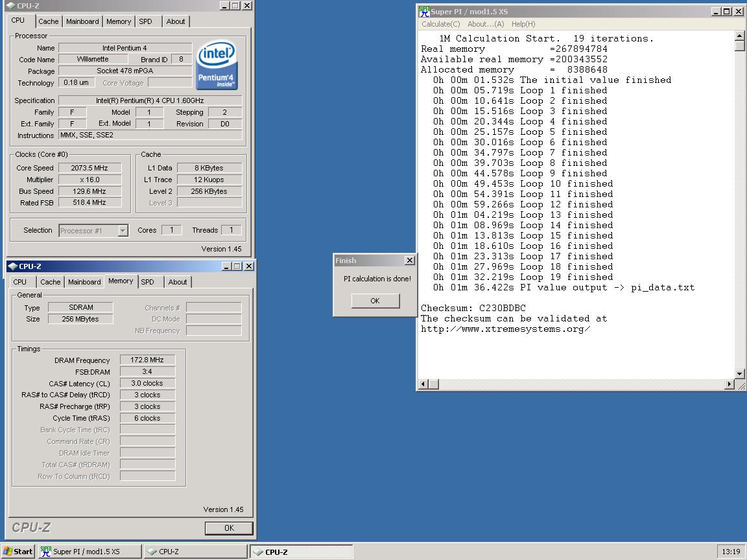Click the top CPU-Z window title icon

click(10, 6)
